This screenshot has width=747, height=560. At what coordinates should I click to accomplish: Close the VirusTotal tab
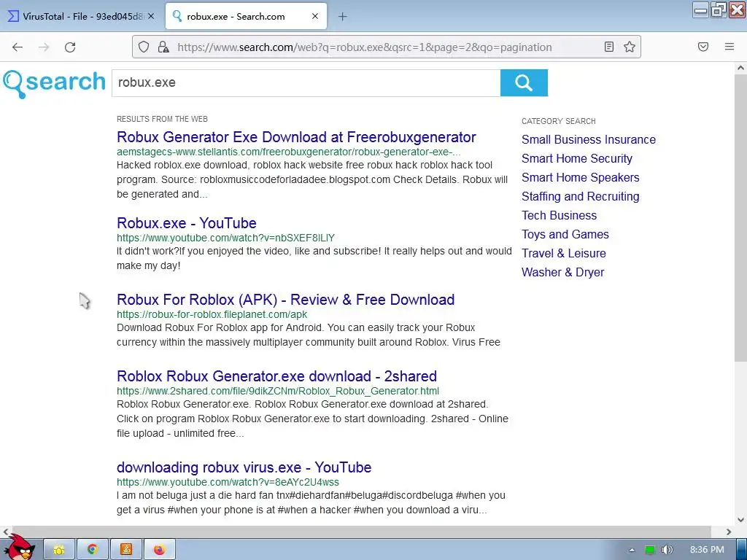pos(151,16)
